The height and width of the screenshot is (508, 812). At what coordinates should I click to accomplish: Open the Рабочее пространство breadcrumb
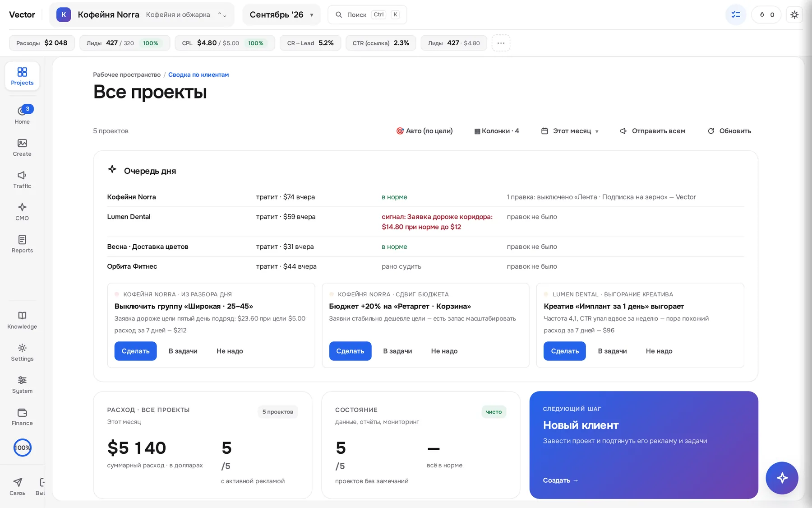click(x=127, y=75)
